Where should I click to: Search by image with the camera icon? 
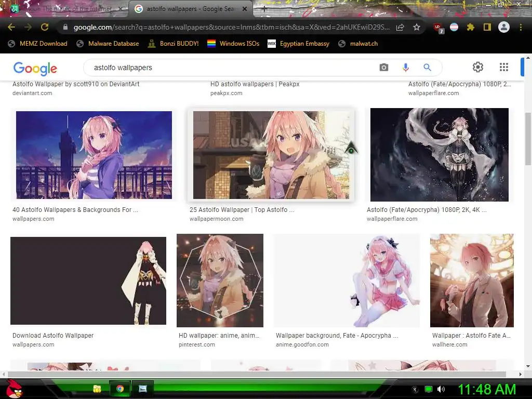(x=384, y=68)
